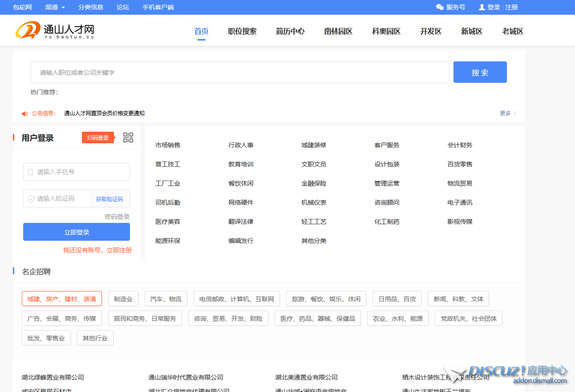
Task: Select the 汽车、物流 industry tab
Action: coord(166,299)
